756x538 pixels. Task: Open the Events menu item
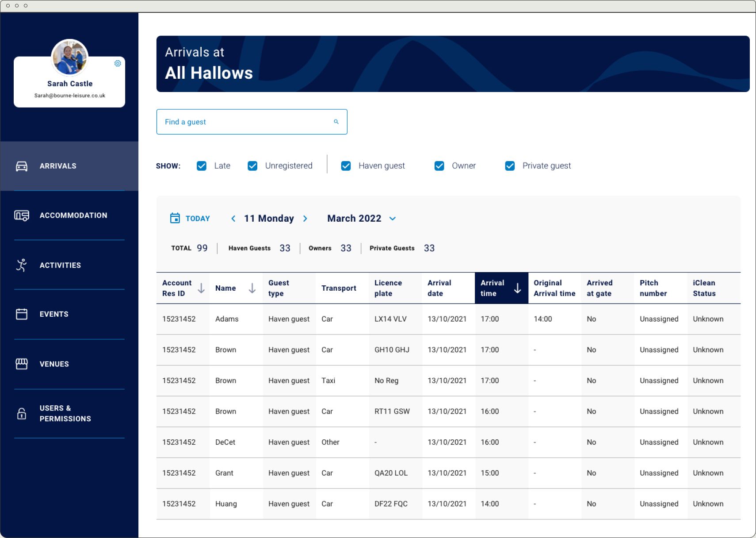(69, 314)
